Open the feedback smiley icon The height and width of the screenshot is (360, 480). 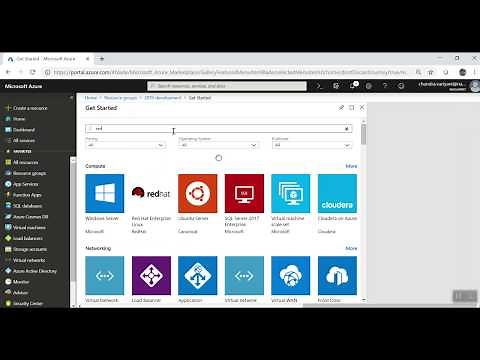[x=401, y=86]
